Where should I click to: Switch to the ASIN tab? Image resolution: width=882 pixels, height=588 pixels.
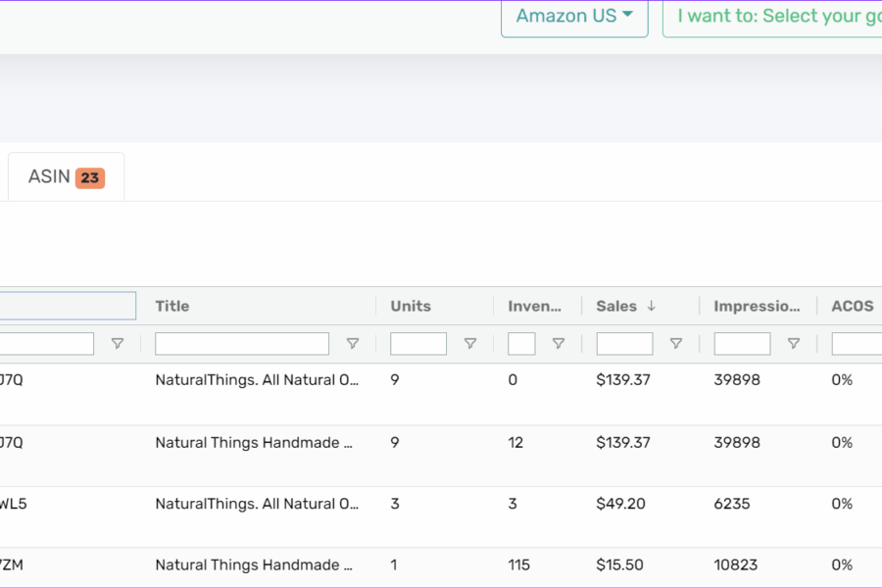click(66, 176)
